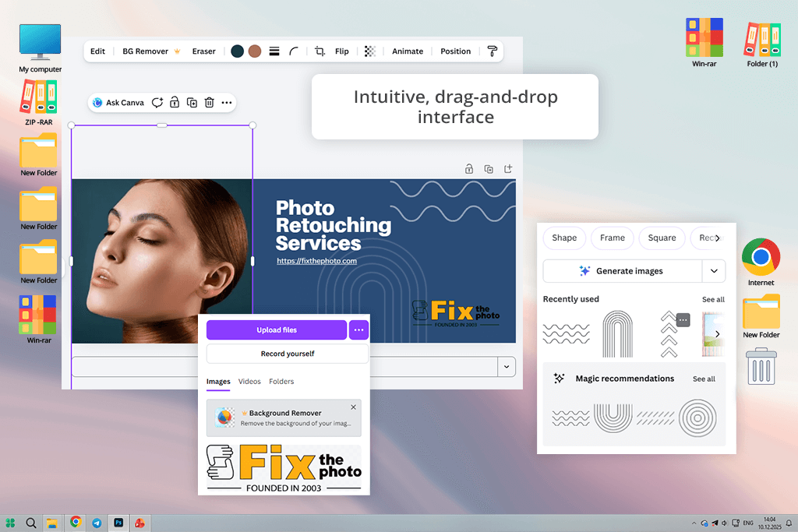Open the Windows Start button

[10, 523]
